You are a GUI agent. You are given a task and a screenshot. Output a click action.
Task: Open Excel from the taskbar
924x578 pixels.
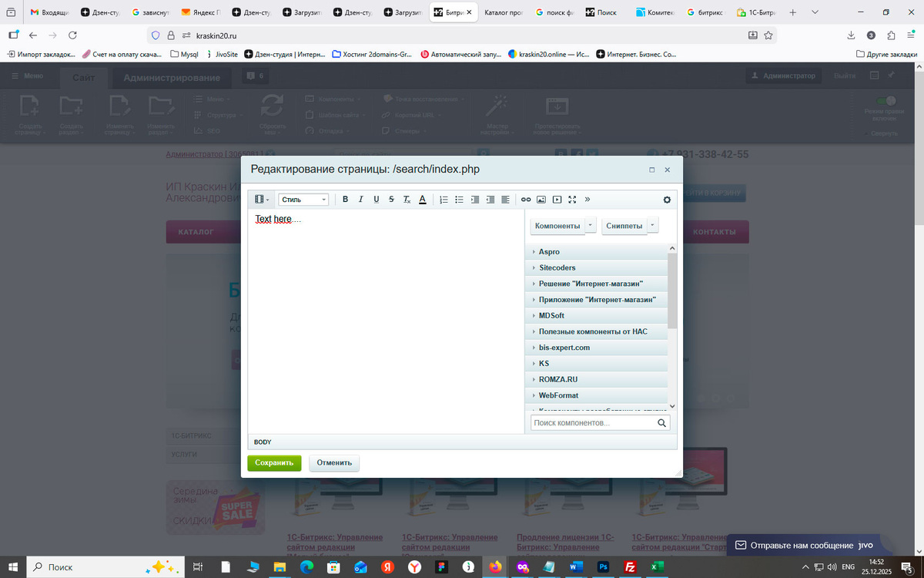pos(657,566)
